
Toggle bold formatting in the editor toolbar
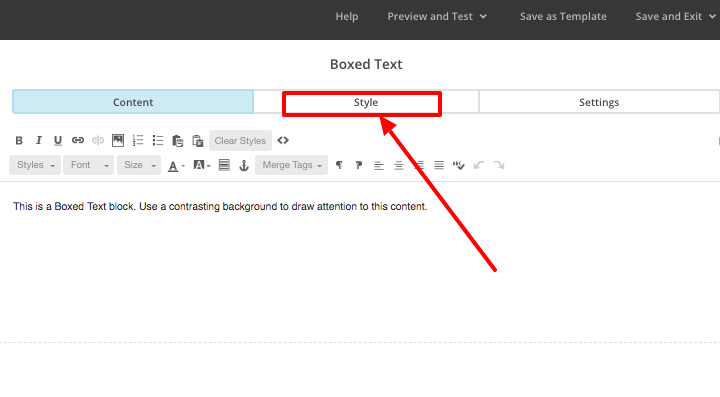[19, 140]
